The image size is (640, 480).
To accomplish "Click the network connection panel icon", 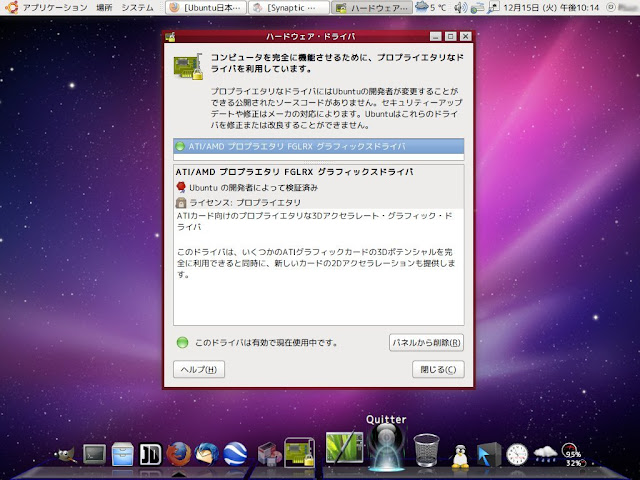I will pyautogui.click(x=477, y=7).
